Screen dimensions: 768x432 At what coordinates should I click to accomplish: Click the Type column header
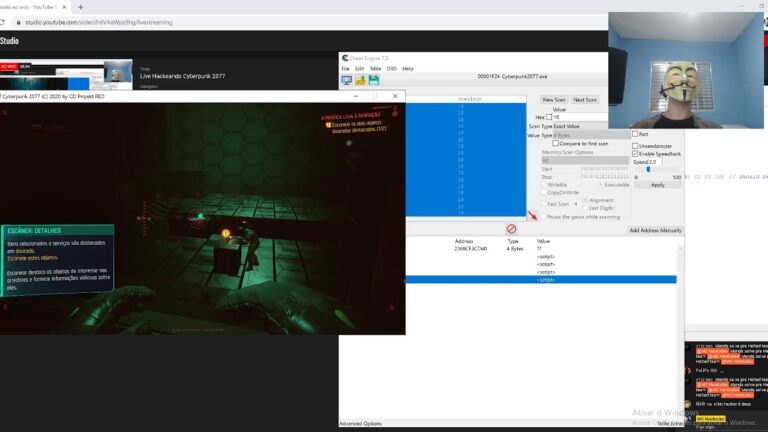click(513, 241)
